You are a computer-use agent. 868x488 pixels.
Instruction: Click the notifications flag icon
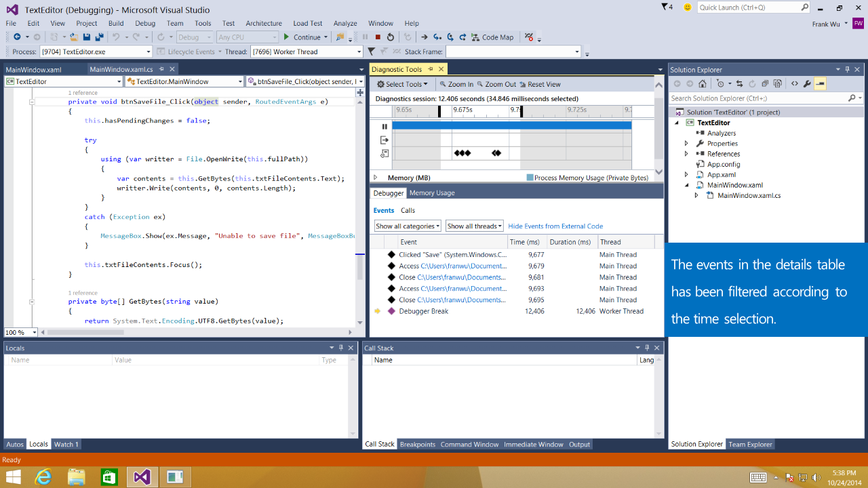(667, 7)
